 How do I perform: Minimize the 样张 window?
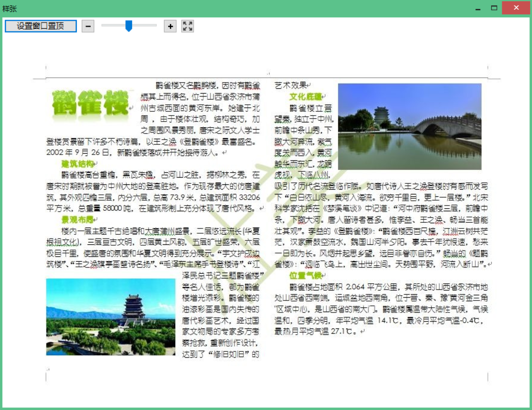[478, 8]
